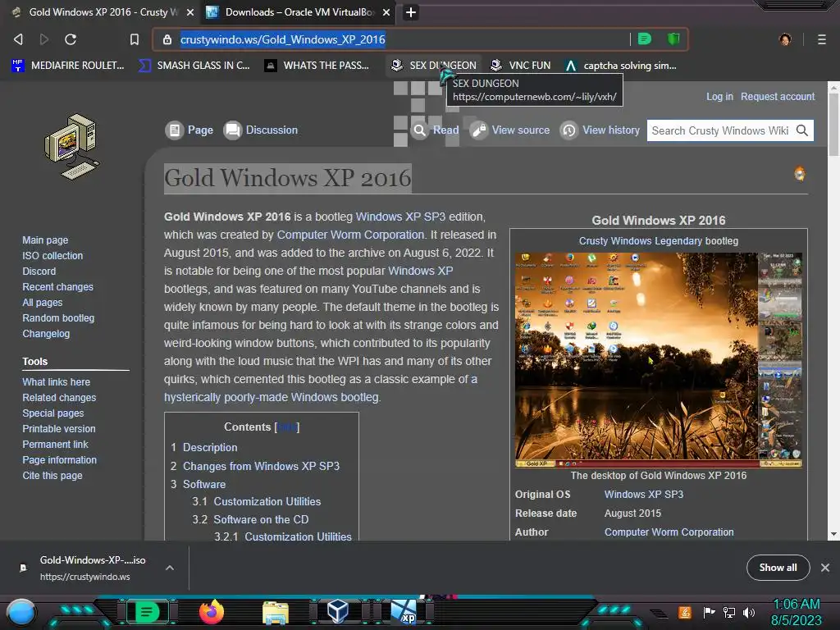The width and height of the screenshot is (840, 630).
Task: Bookmark this page with the bookmark icon
Action: pyautogui.click(x=135, y=39)
